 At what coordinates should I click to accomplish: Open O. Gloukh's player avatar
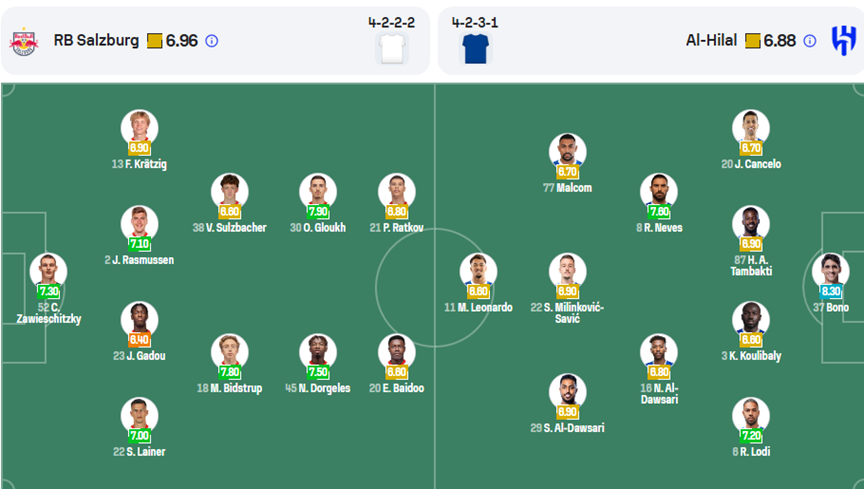point(317,192)
